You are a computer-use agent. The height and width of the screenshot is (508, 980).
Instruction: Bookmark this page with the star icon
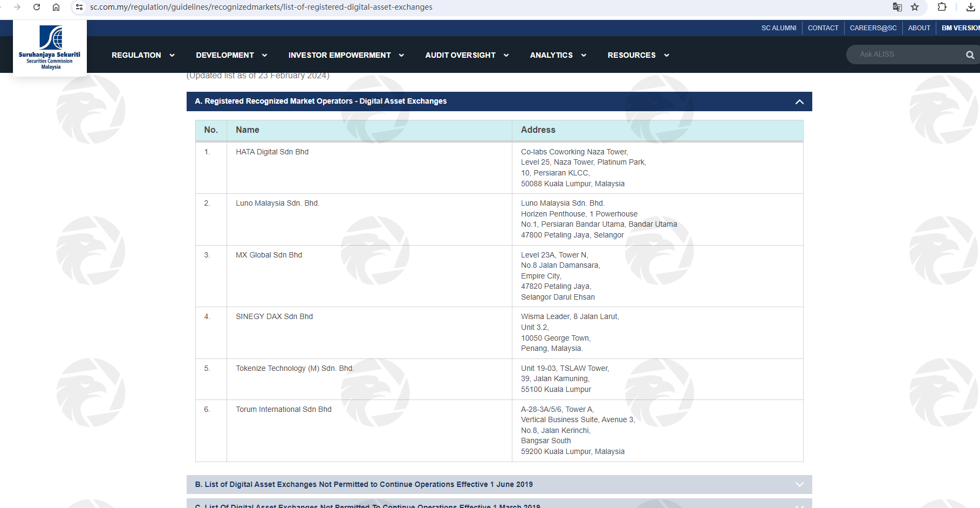(x=915, y=7)
